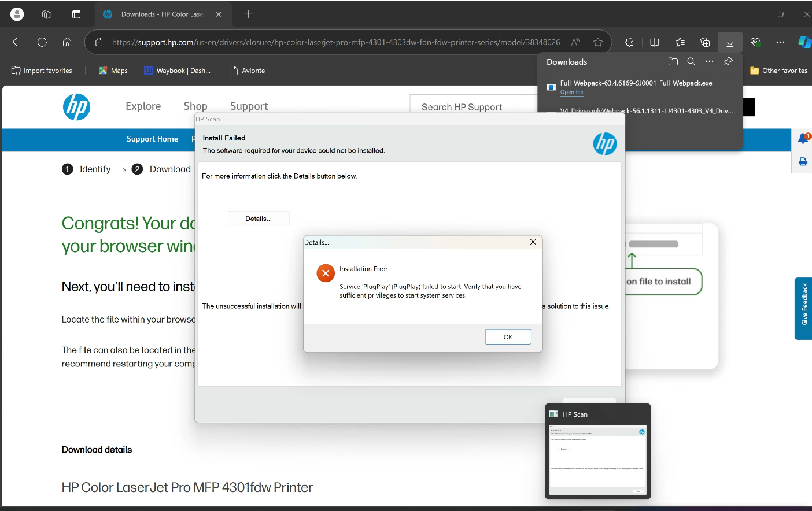The image size is (812, 511).
Task: Click the printer icon on the right edge
Action: click(x=802, y=162)
